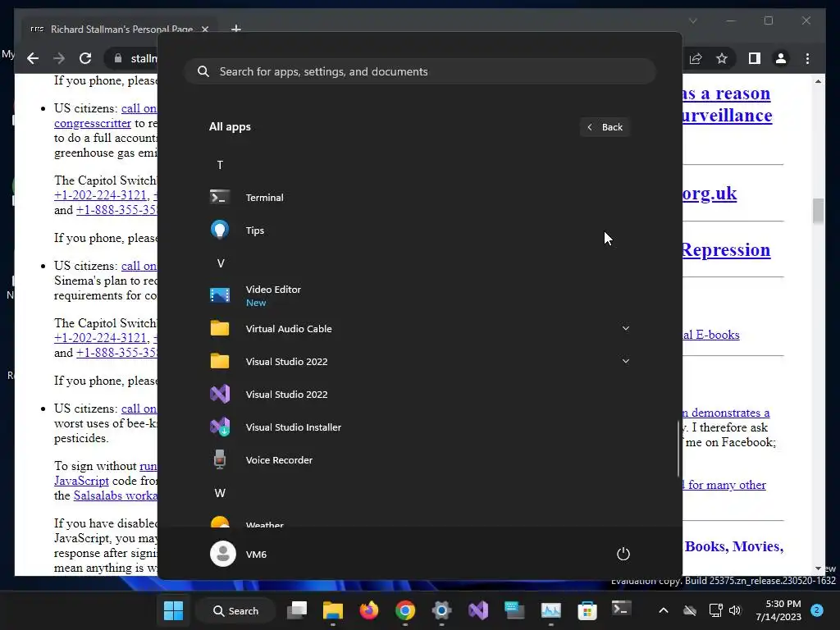
Task: Open the Video Editor app
Action: [419, 295]
